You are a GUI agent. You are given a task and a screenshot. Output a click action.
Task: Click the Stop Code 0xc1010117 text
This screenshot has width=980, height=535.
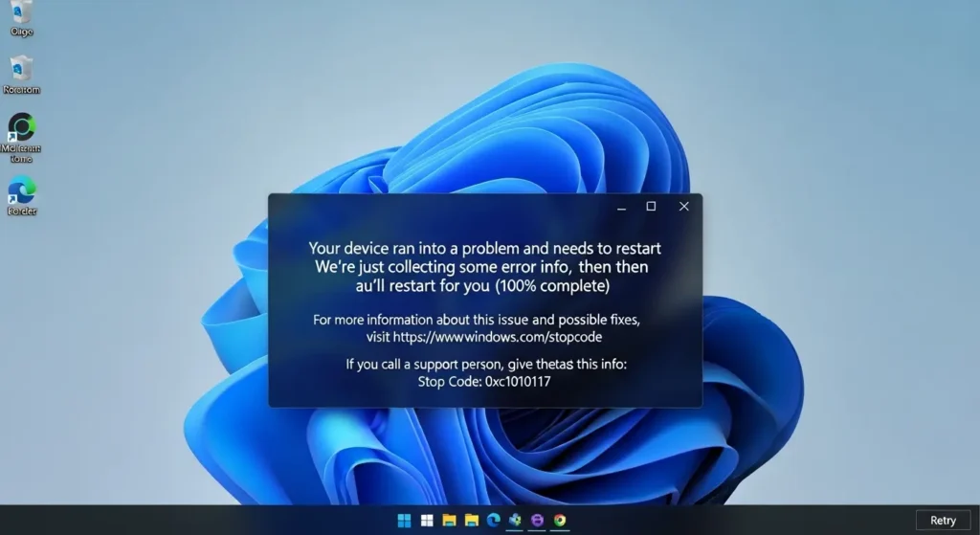[x=484, y=381]
